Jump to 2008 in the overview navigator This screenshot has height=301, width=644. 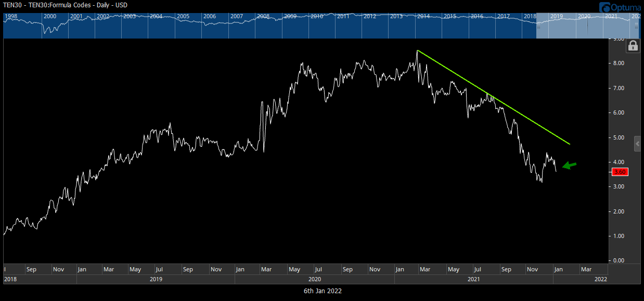click(263, 16)
